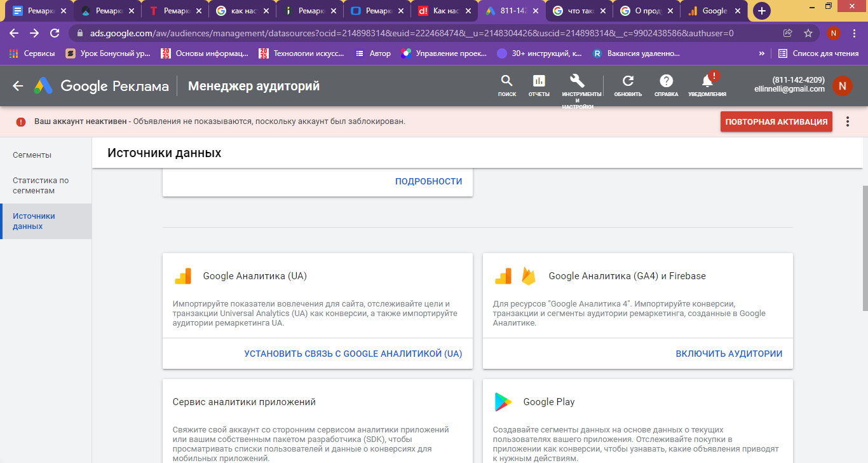Click the Google Аналитика (UA) card title
The image size is (868, 463).
click(255, 276)
